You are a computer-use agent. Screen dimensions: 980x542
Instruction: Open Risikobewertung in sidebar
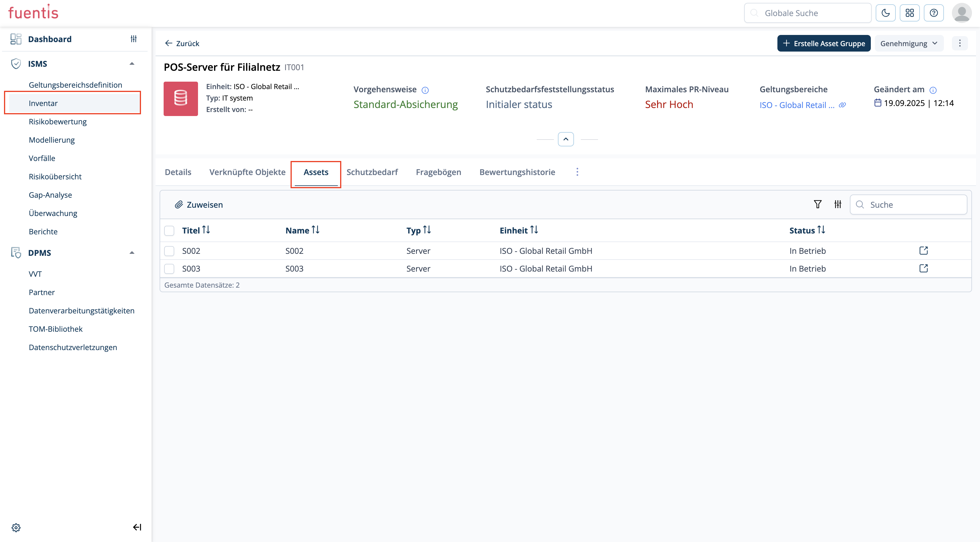point(57,122)
